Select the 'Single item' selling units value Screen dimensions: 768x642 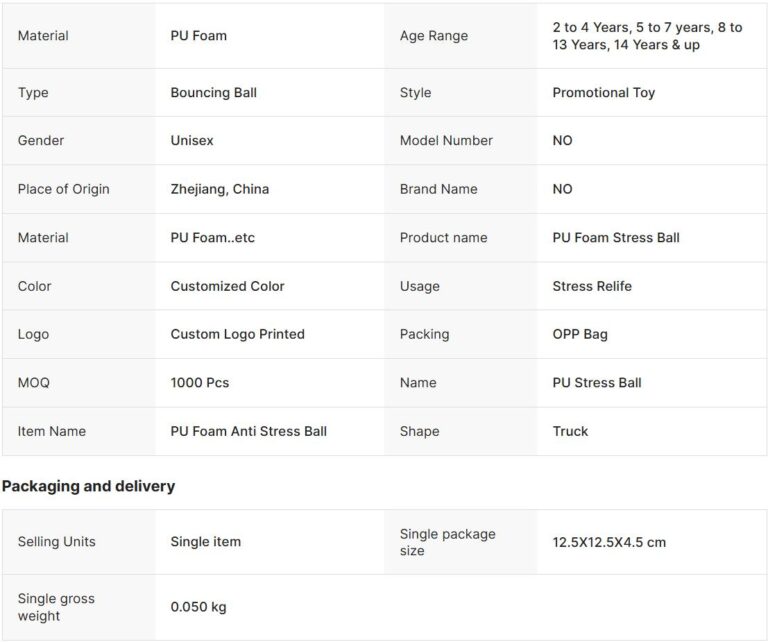[x=205, y=542]
